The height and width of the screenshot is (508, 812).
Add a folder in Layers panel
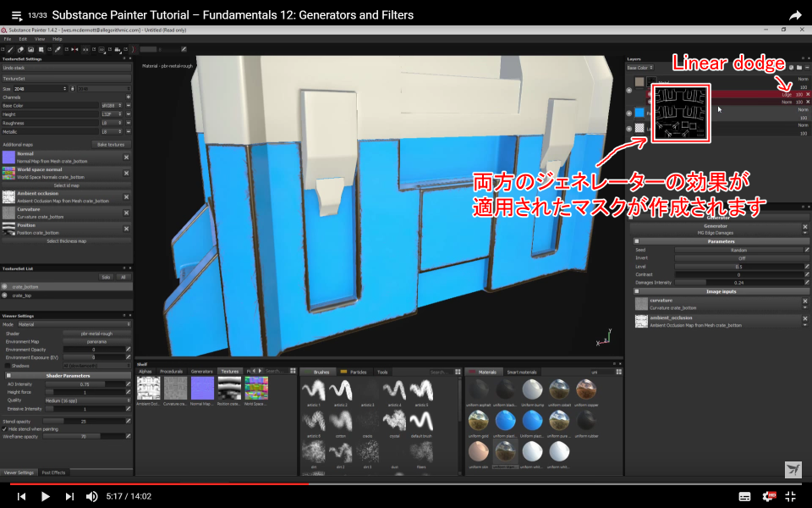(799, 68)
